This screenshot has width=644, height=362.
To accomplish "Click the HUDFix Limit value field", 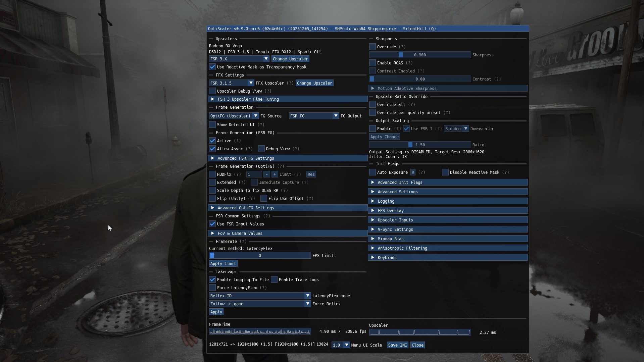I will (254, 174).
